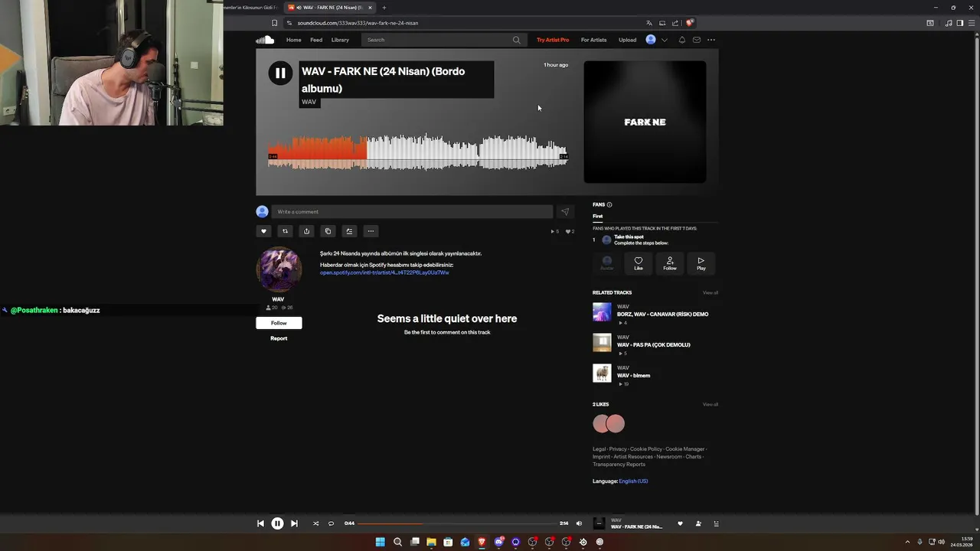Copy the track link icon
The height and width of the screenshot is (551, 980).
coord(328,231)
